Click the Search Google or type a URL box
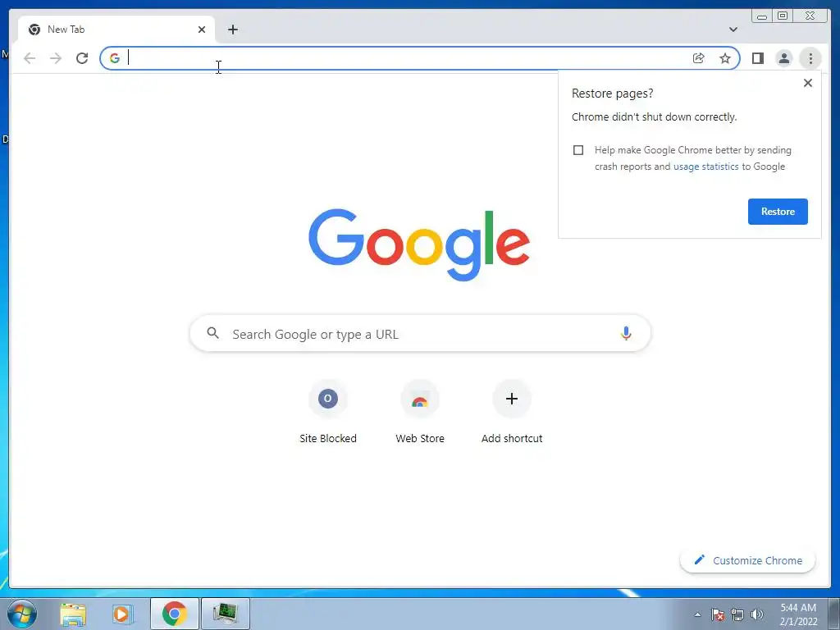The image size is (840, 630). (x=420, y=334)
